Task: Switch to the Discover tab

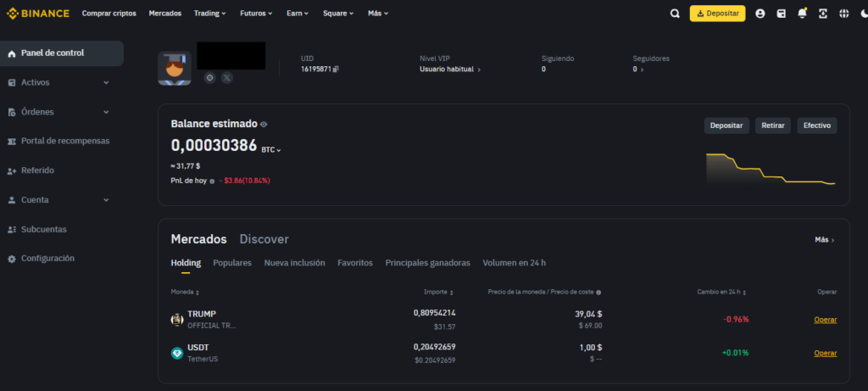Action: [x=264, y=239]
